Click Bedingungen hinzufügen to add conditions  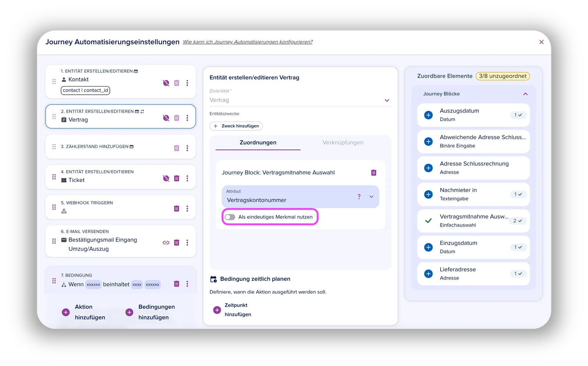(150, 312)
